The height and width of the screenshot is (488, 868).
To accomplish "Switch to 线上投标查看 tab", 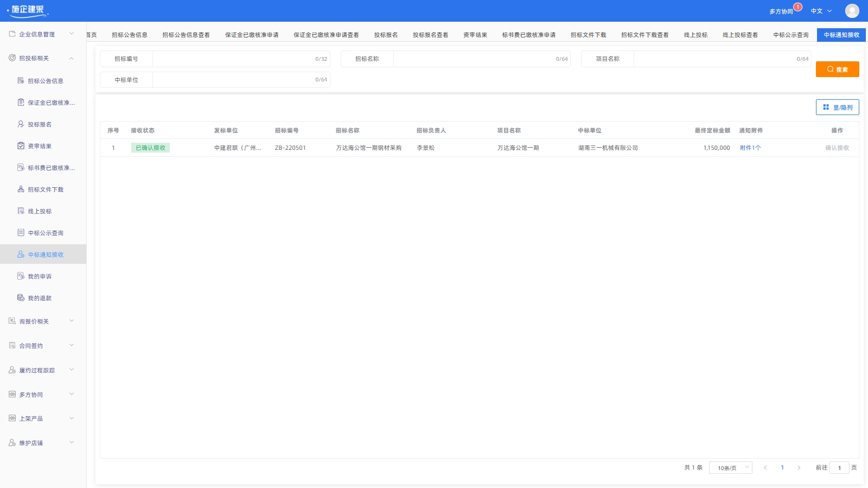I will pos(740,35).
